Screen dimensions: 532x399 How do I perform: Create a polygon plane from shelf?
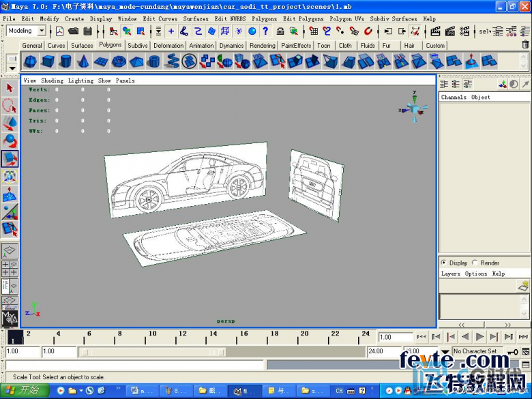click(101, 61)
